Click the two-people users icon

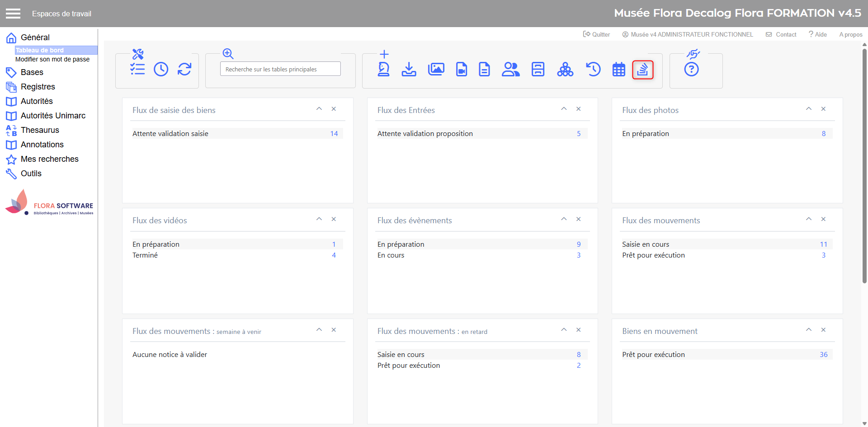pos(511,69)
